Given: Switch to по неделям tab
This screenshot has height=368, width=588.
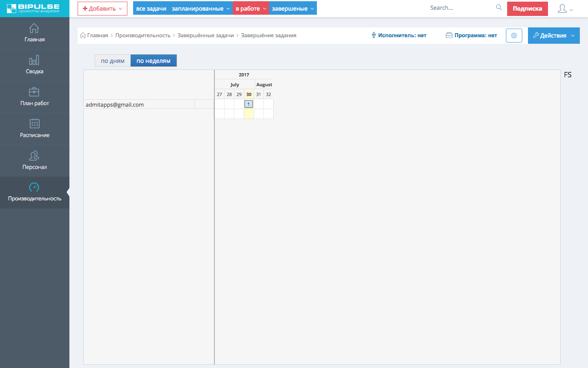Looking at the screenshot, I should (154, 61).
